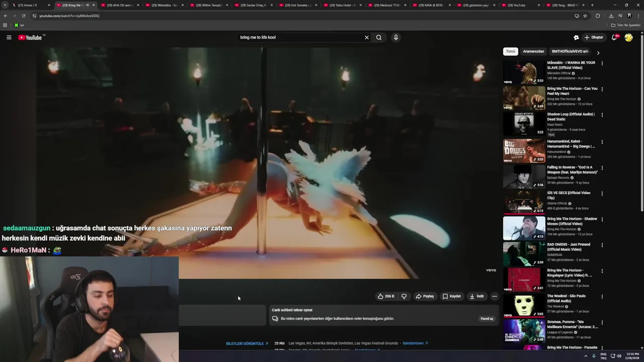This screenshot has width=644, height=362.
Task: Open options for Shadow Loop Dead Static
Action: (x=602, y=115)
